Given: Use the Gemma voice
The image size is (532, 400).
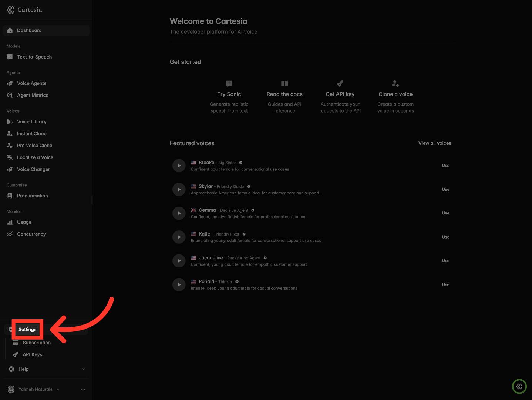Looking at the screenshot, I should coord(446,213).
